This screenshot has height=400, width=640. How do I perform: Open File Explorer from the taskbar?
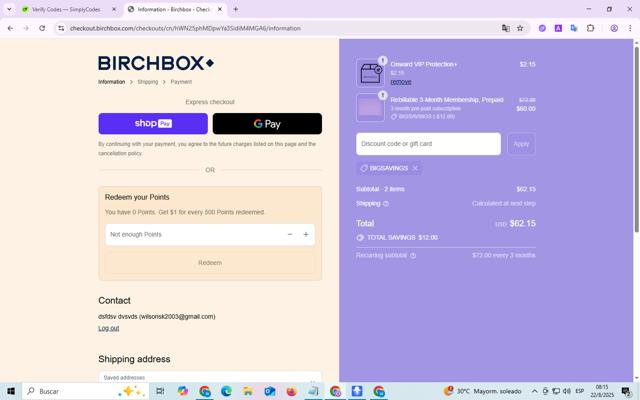[x=248, y=391]
